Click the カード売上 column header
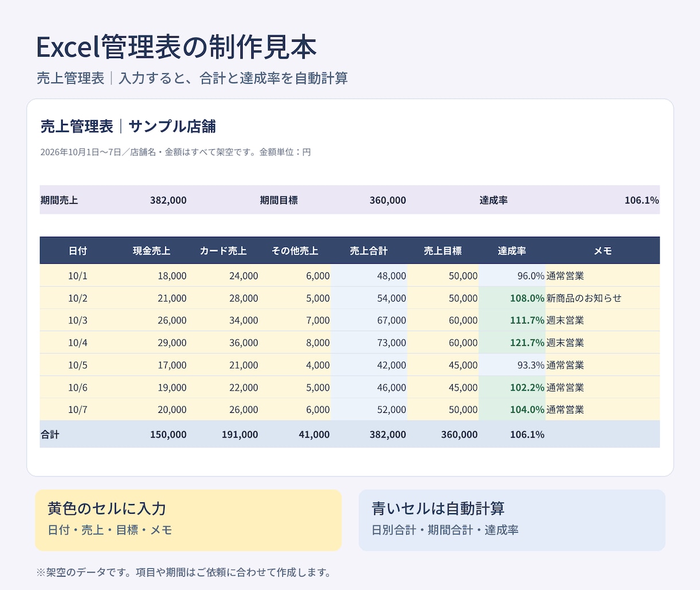This screenshot has height=590, width=700. point(223,251)
